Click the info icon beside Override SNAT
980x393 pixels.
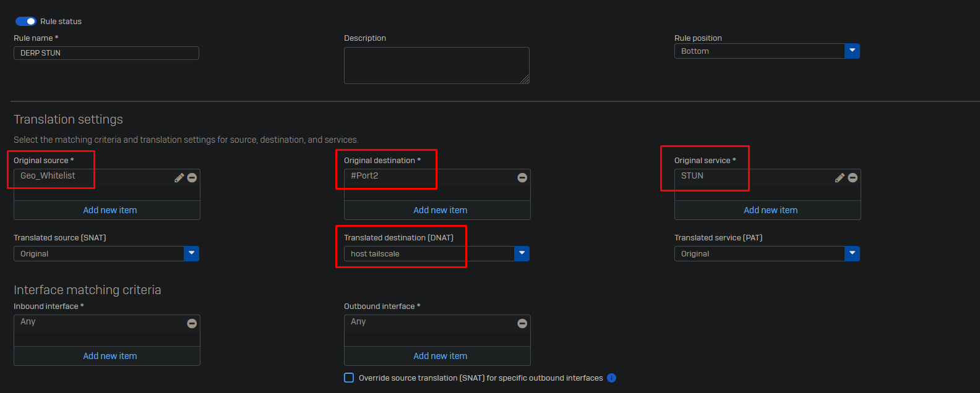[x=611, y=378]
